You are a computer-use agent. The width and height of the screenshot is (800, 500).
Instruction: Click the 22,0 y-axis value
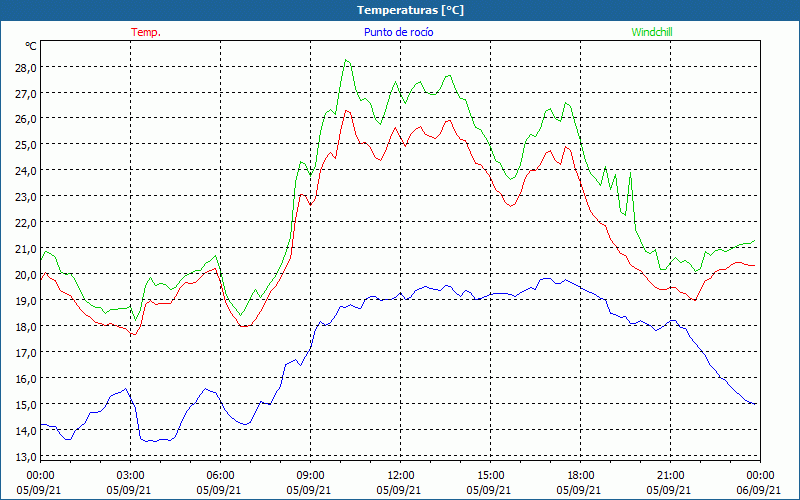(26, 223)
